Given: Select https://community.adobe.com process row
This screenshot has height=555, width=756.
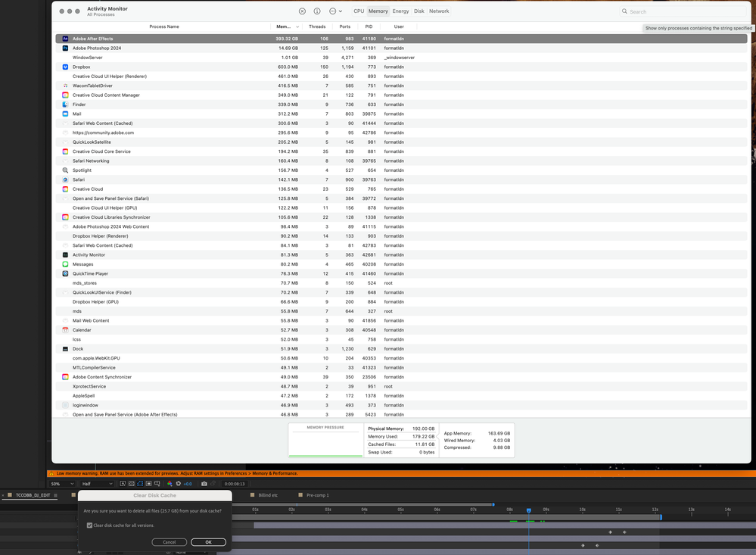Looking at the screenshot, I should click(x=401, y=133).
